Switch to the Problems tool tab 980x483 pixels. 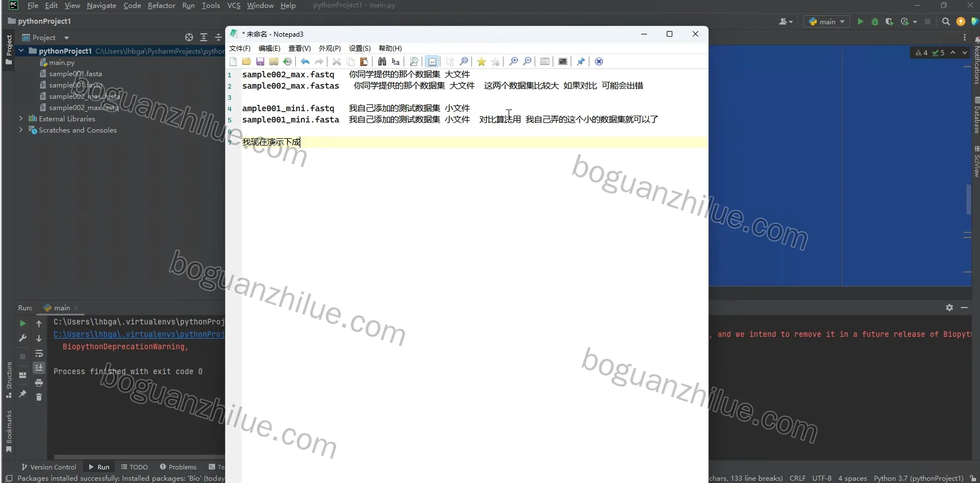click(178, 467)
